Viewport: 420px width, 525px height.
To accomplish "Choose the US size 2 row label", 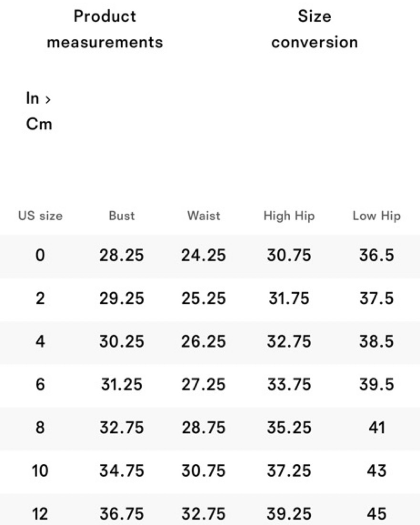I will tap(40, 299).
